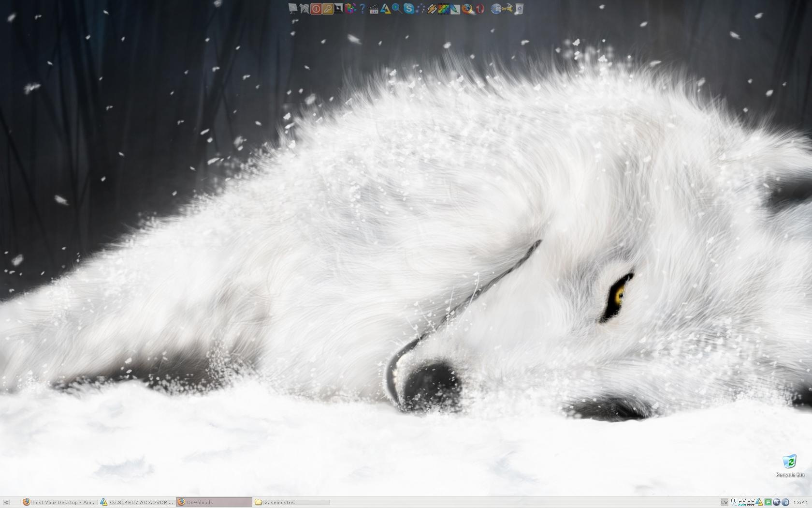Launch the colorful cubes dock icon
This screenshot has width=812, height=508.
pos(350,9)
